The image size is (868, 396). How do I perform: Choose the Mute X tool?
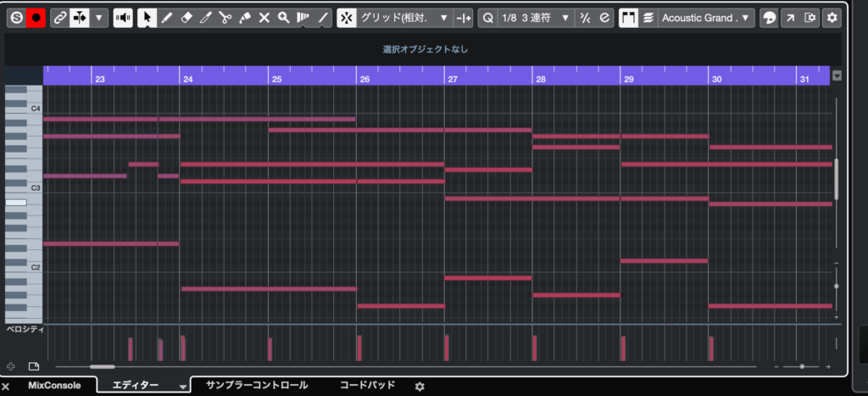pyautogui.click(x=264, y=18)
